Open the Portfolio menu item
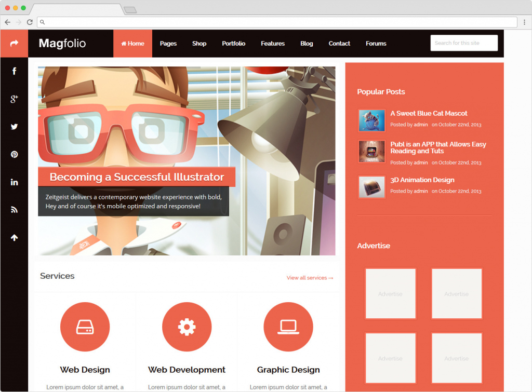This screenshot has width=532, height=392. click(x=233, y=44)
